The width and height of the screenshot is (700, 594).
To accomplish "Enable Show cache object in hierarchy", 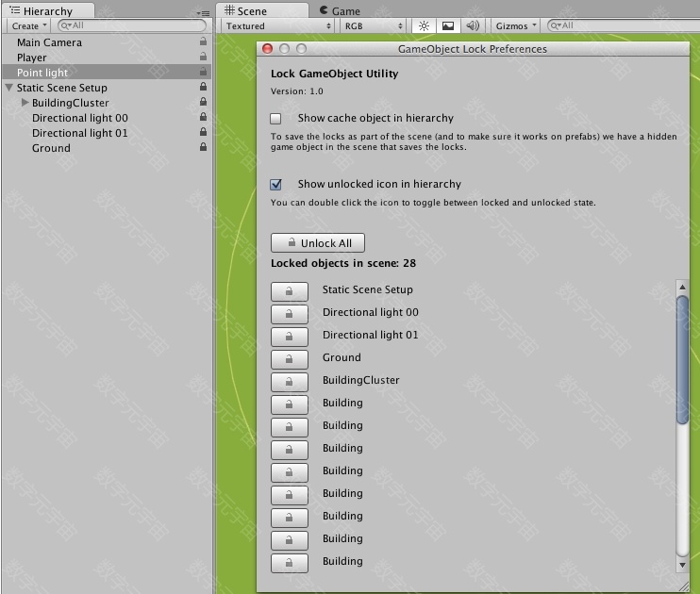I will (275, 118).
